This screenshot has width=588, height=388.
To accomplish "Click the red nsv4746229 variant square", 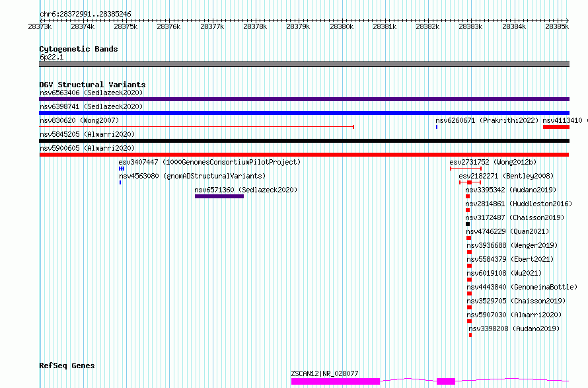I will [469, 238].
